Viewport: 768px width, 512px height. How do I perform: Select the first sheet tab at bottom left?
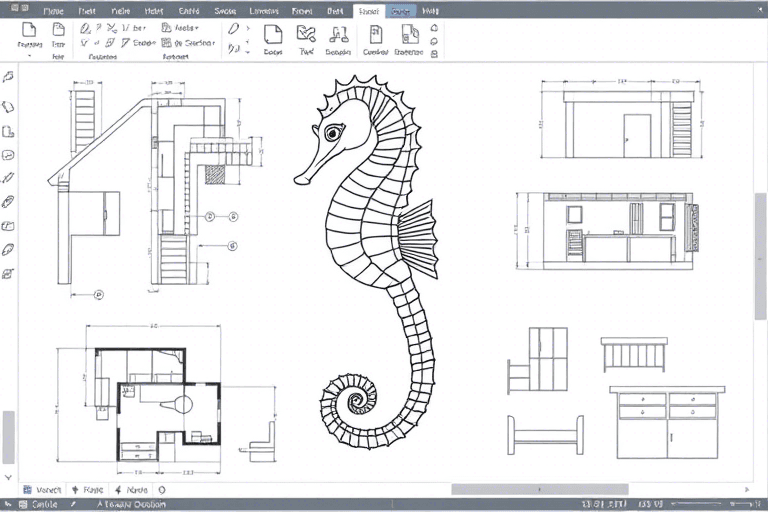pos(44,490)
